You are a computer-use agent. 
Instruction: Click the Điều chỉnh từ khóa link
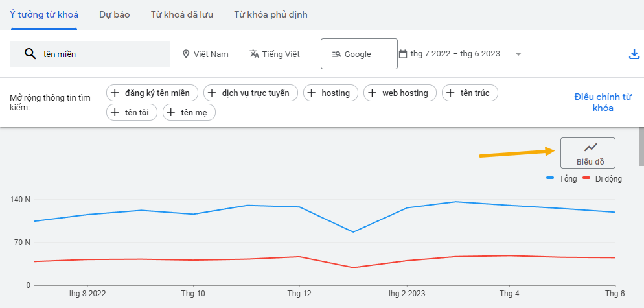(603, 102)
